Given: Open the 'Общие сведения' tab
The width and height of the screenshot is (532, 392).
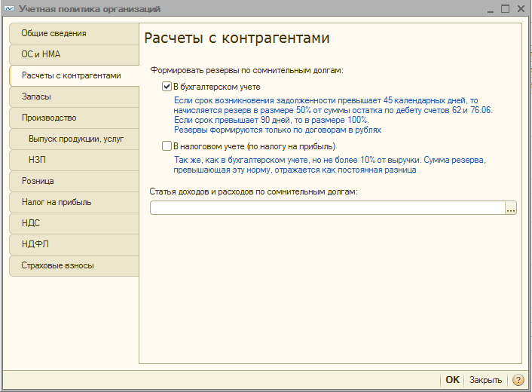Looking at the screenshot, I should pos(74,33).
